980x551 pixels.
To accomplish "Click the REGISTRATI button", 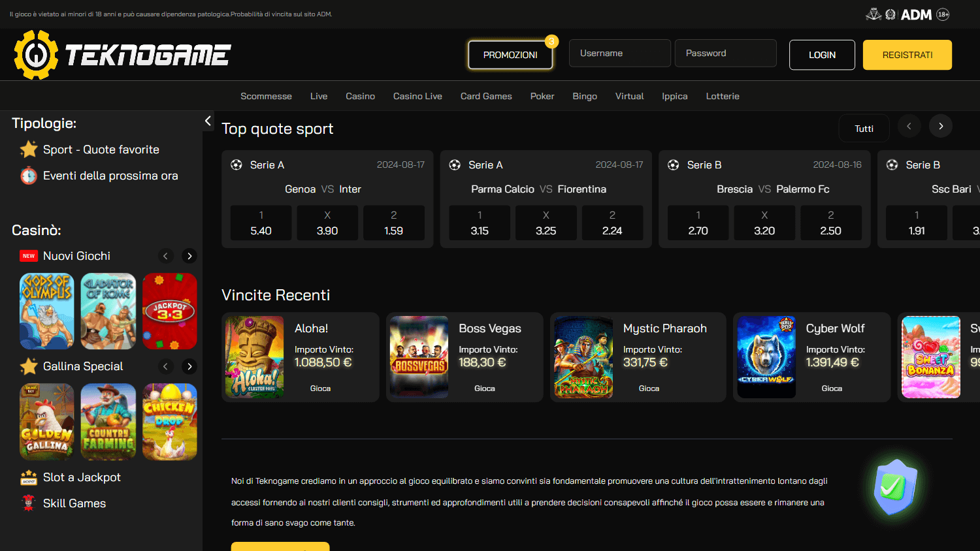I will 907,55.
